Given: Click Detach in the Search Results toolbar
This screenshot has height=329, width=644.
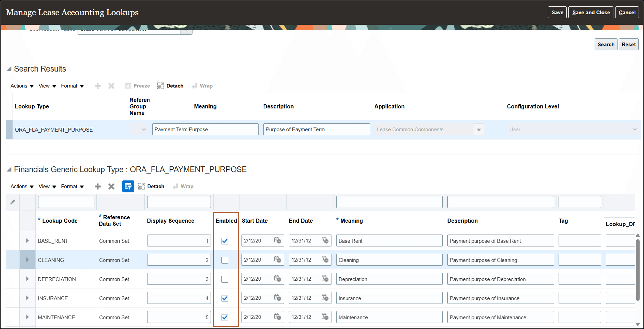Looking at the screenshot, I should point(170,86).
